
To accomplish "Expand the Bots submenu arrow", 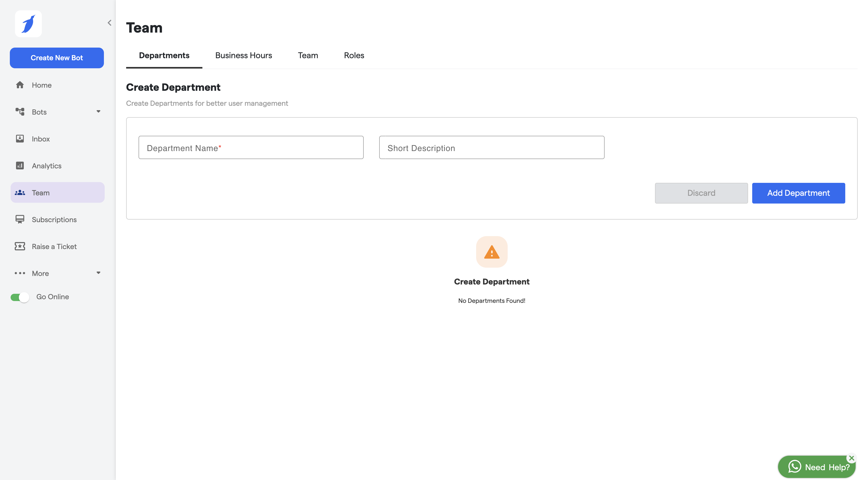I will pos(98,111).
